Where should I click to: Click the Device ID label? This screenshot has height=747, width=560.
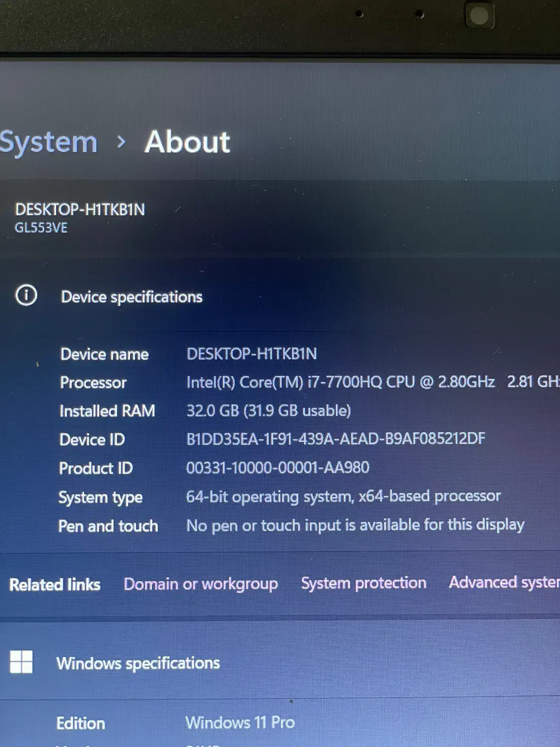coord(92,440)
